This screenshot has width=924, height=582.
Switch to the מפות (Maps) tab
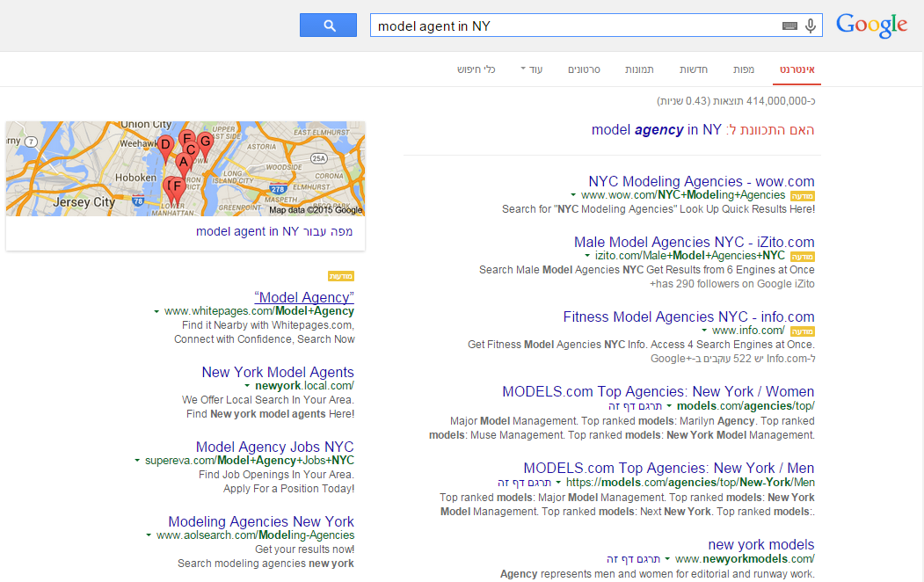point(744,69)
